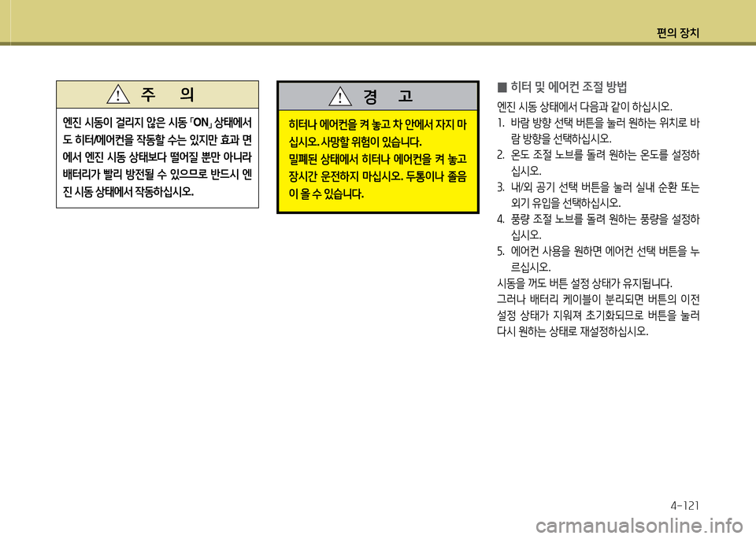Click the 주 의 header text
The image size is (756, 539).
(167, 94)
